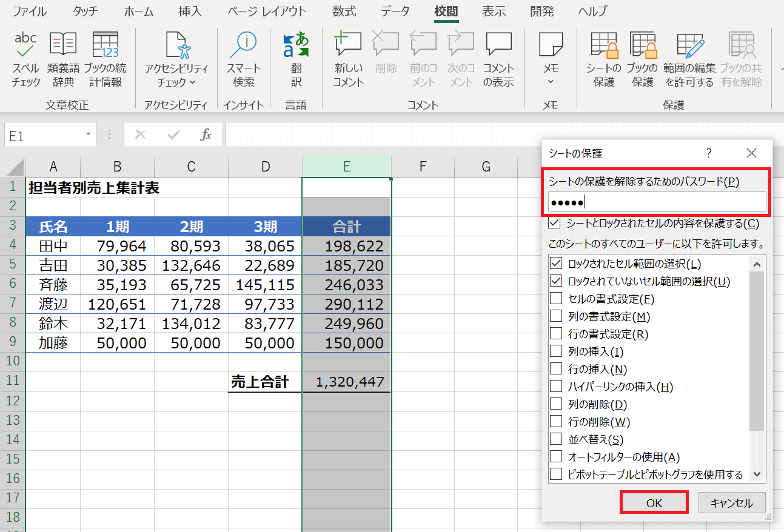Open the 数式 formulas tab
Image resolution: width=784 pixels, height=532 pixels.
(x=344, y=12)
